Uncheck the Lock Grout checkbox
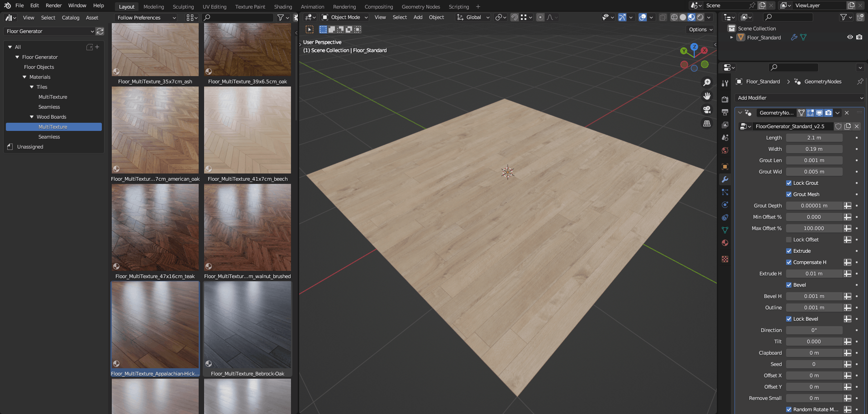This screenshot has height=414, width=868. click(x=789, y=183)
